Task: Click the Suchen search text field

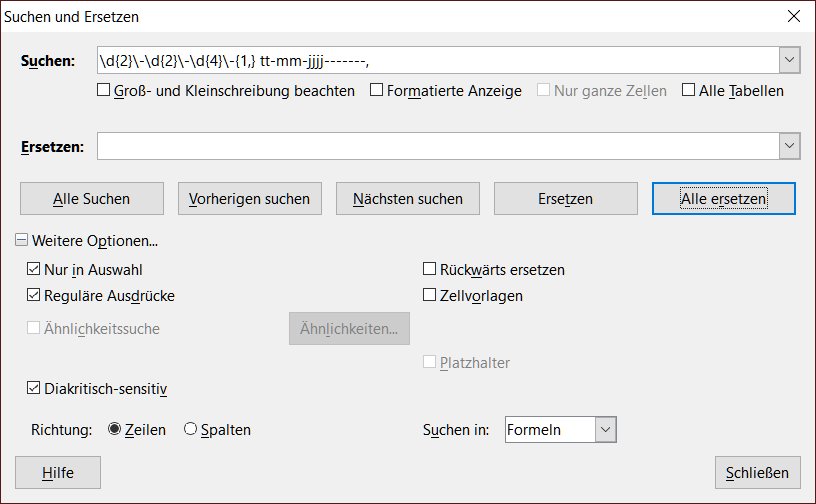Action: (x=438, y=60)
